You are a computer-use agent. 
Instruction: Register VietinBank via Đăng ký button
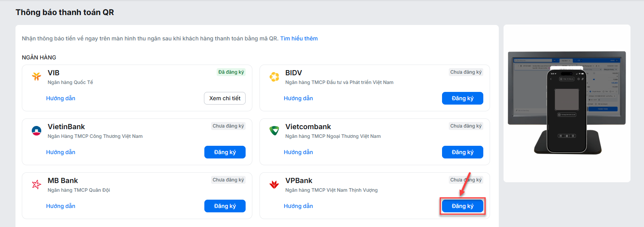(225, 152)
